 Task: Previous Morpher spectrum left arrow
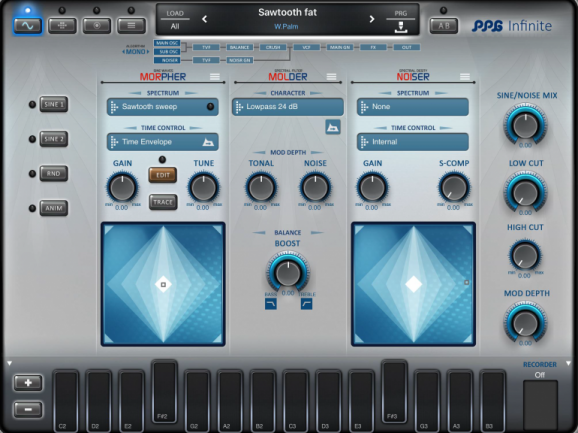(x=135, y=93)
